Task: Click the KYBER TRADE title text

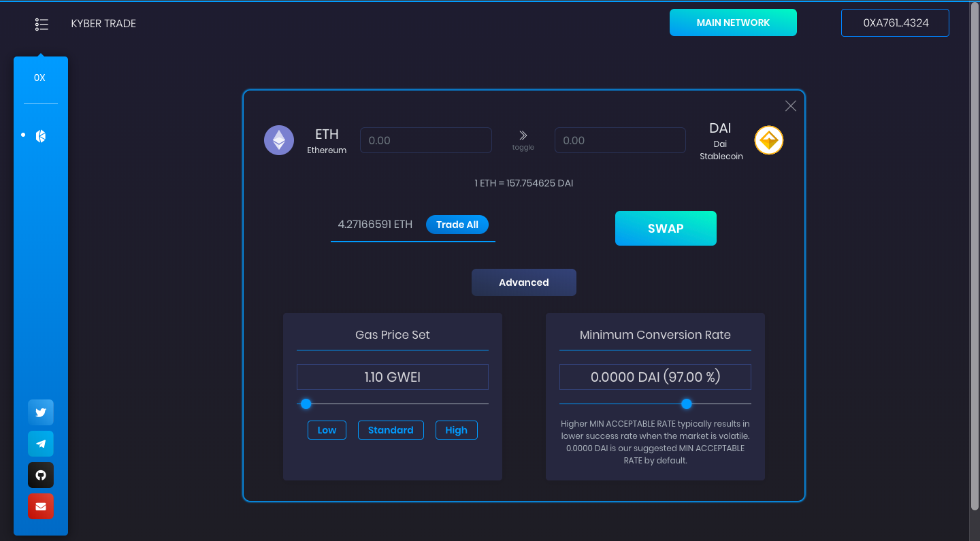Action: click(103, 24)
